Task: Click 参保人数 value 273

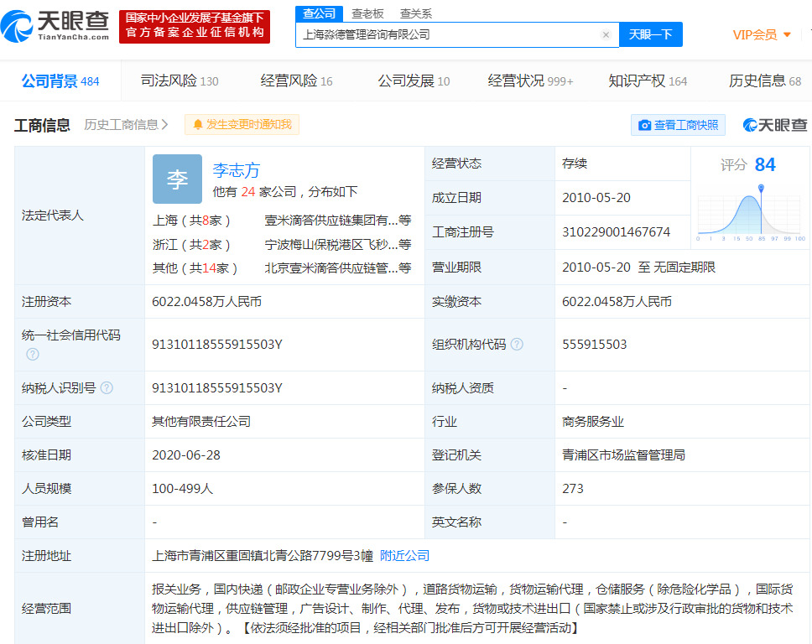Action: point(573,489)
